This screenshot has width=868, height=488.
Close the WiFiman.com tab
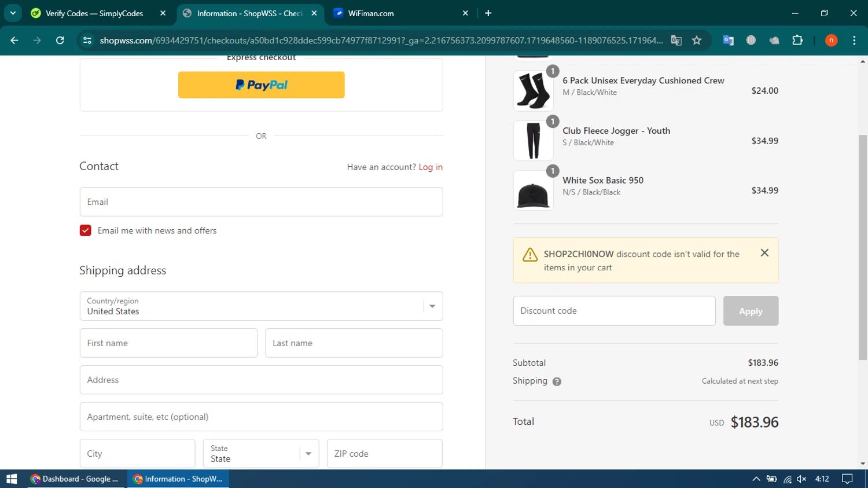coord(465,13)
